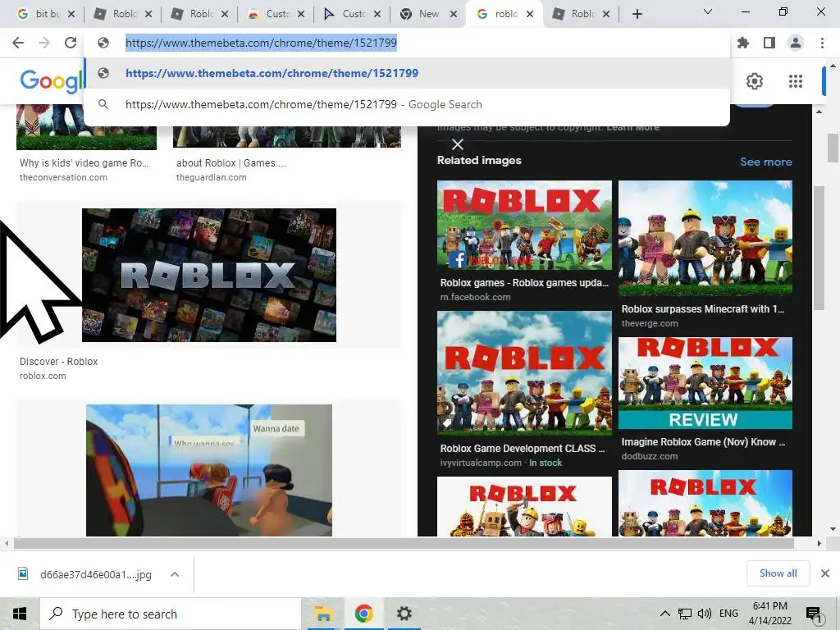Click the 'Why is kids' video game Ro...' caption
Screen dimensions: 840x630
84,163
